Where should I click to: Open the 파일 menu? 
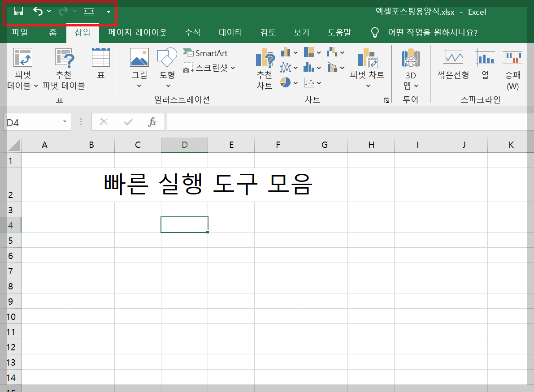click(20, 32)
